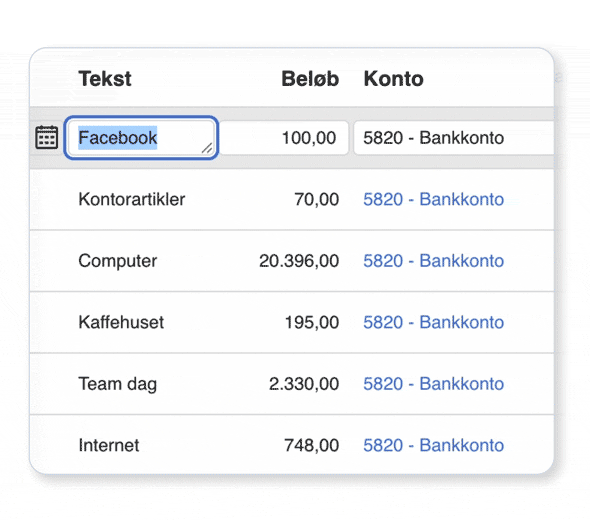590x520 pixels.
Task: Open the calendar date picker icon
Action: tap(47, 137)
